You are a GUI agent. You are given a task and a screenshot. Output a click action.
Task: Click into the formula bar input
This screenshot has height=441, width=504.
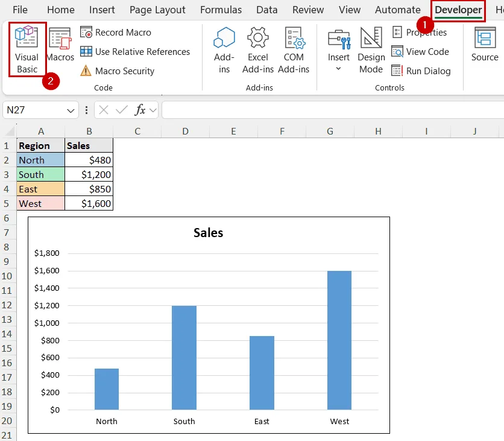[x=333, y=110]
